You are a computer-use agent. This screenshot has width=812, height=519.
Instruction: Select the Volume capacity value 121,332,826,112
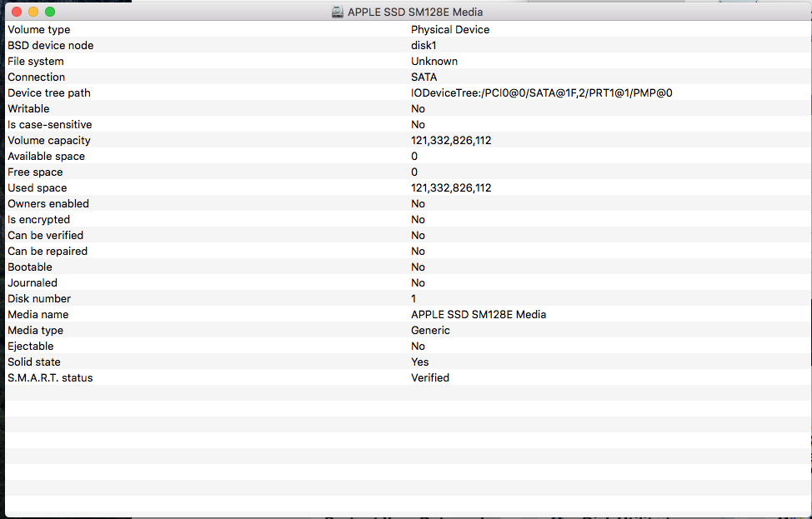tap(451, 141)
